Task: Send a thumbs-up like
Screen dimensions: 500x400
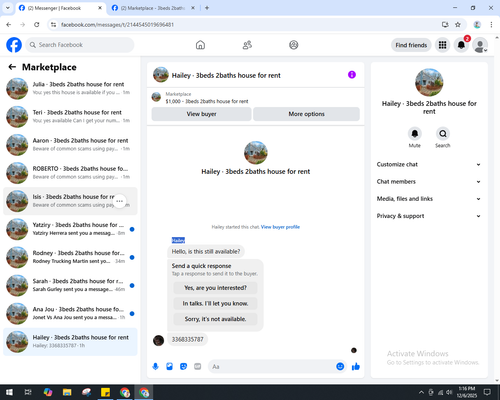Action: coord(356,367)
